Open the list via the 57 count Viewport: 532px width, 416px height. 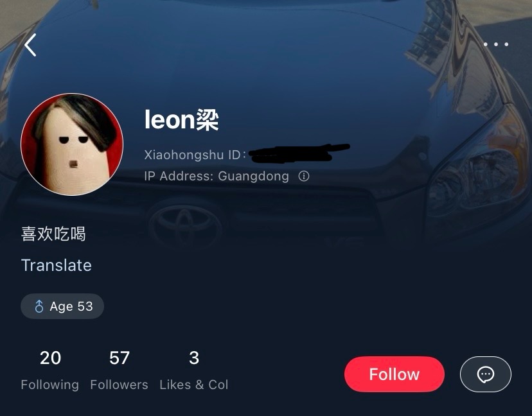coord(119,358)
